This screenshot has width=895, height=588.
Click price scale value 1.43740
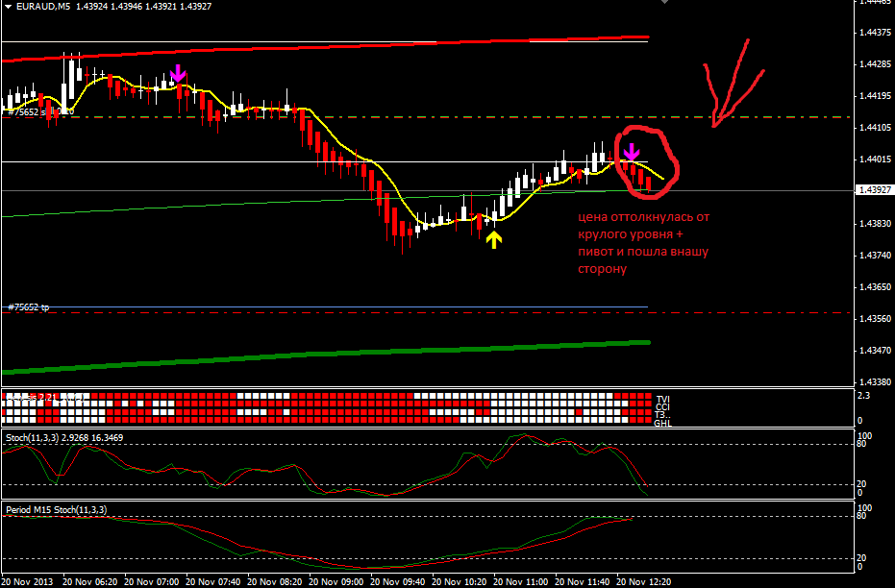click(875, 255)
